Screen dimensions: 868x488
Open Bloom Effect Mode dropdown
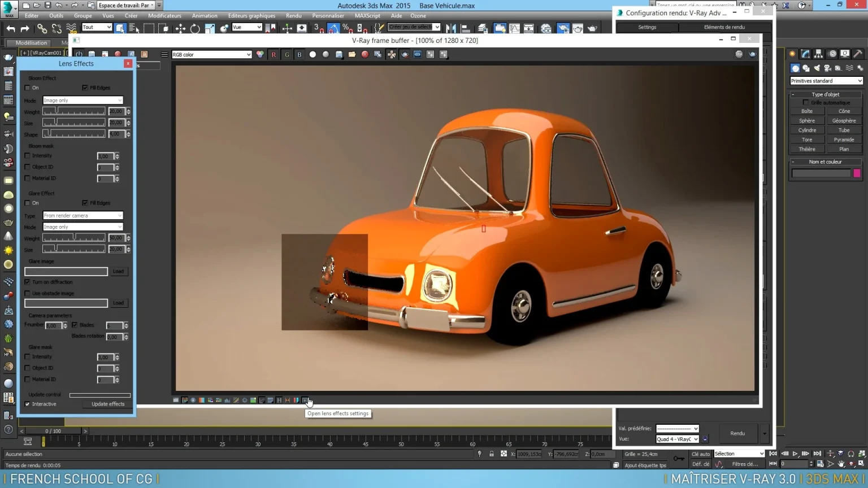coord(83,100)
